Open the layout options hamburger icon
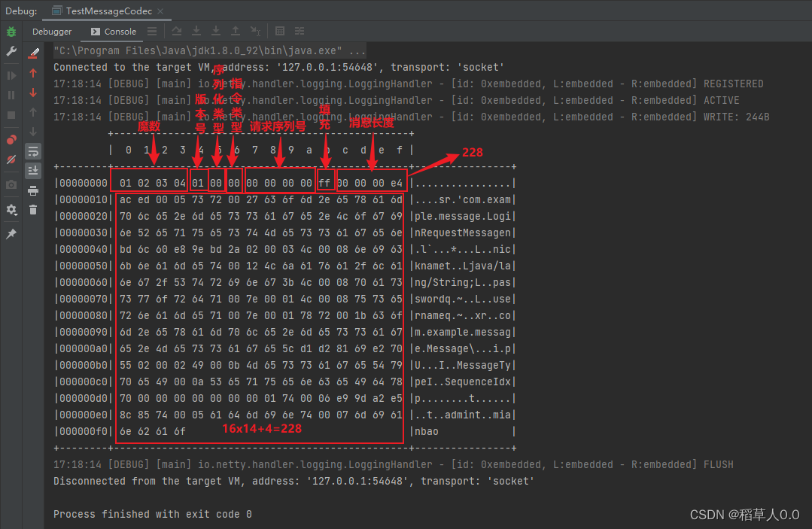812x529 pixels. [152, 32]
